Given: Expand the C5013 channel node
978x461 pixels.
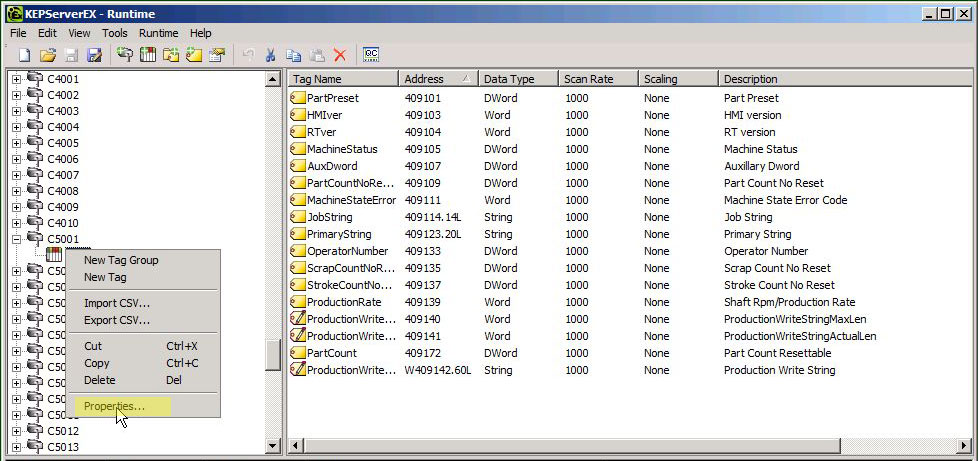Looking at the screenshot, I should click(16, 447).
